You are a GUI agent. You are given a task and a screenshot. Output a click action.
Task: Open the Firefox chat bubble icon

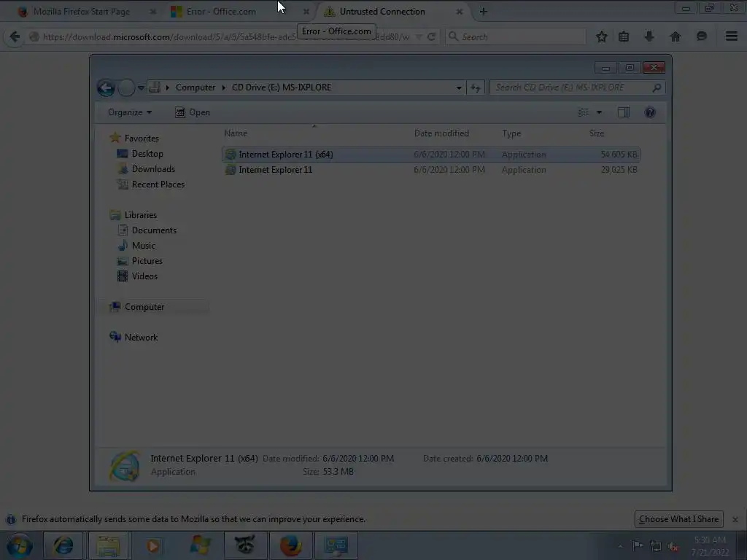[x=701, y=36]
